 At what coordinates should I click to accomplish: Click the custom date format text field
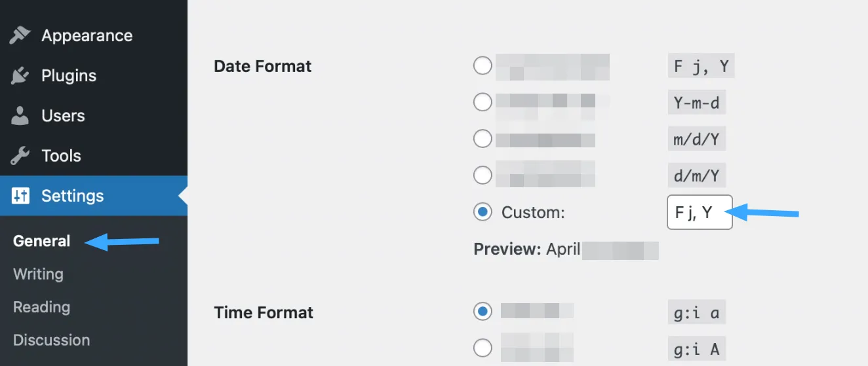click(699, 212)
